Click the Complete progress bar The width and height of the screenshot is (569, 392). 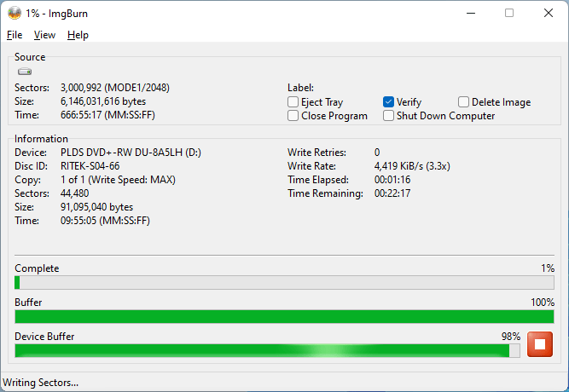pyautogui.click(x=284, y=283)
